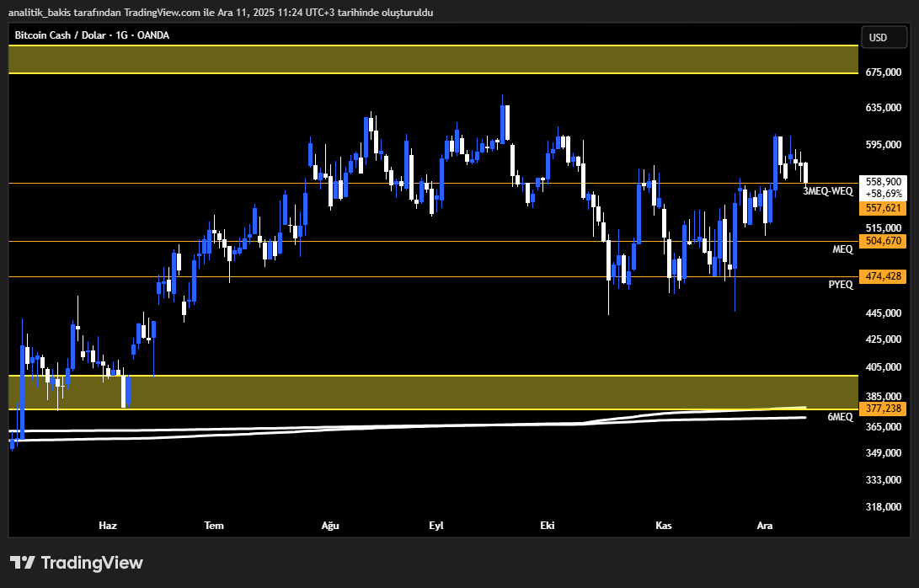Click the Kas month label on time axis
Image resolution: width=919 pixels, height=588 pixels.
coord(664,526)
